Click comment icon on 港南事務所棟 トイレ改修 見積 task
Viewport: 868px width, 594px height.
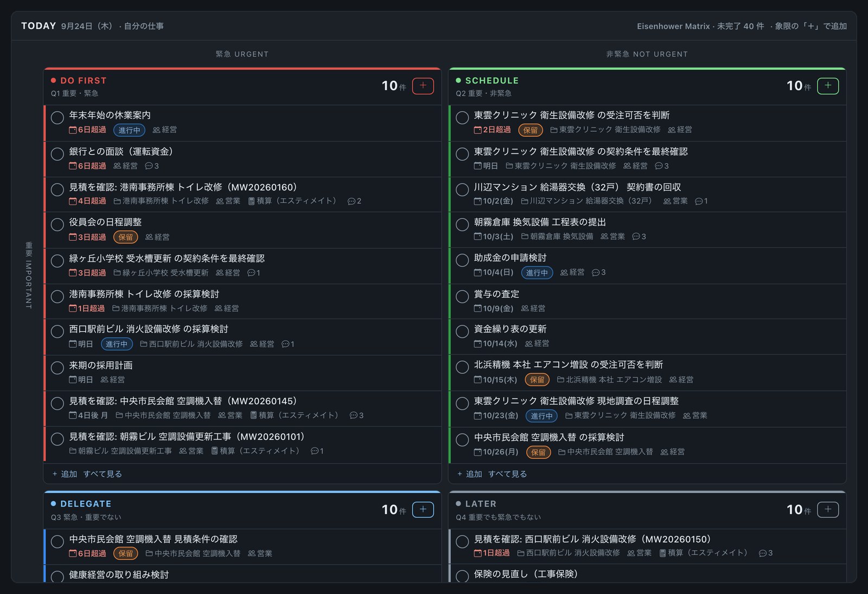(x=351, y=201)
